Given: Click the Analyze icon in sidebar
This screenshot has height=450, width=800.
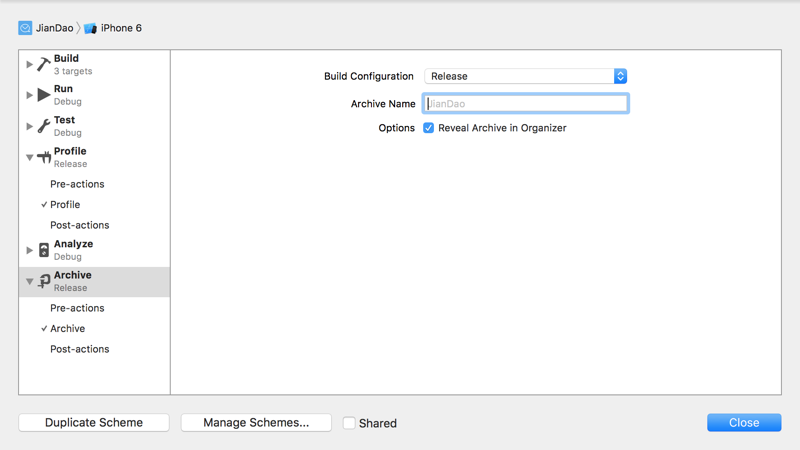Looking at the screenshot, I should tap(44, 250).
